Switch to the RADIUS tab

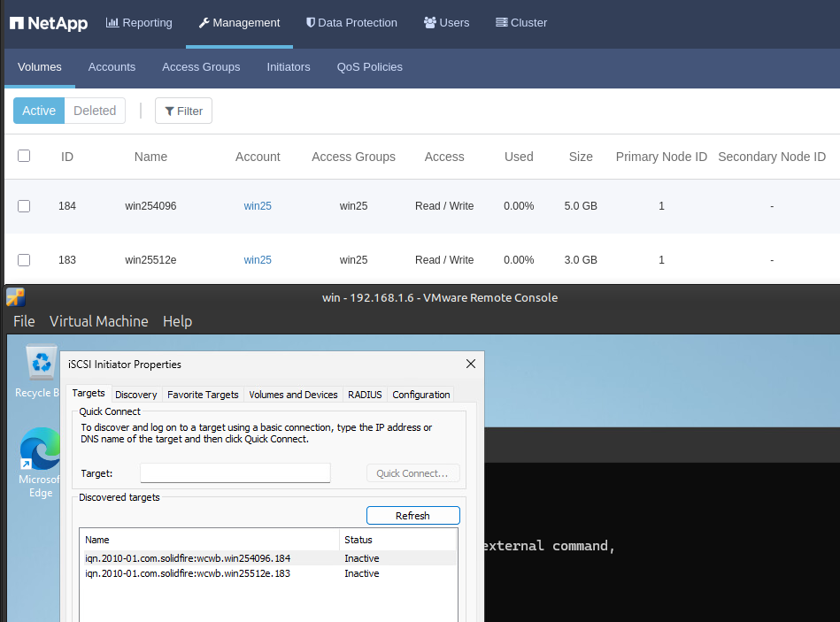click(x=365, y=395)
